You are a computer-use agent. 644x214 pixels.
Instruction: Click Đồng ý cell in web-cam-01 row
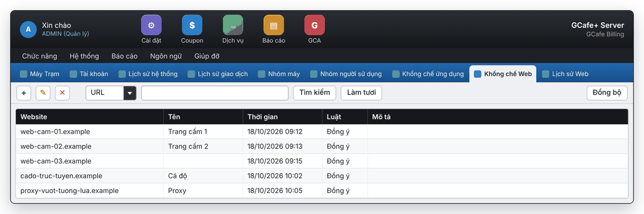coord(345,132)
